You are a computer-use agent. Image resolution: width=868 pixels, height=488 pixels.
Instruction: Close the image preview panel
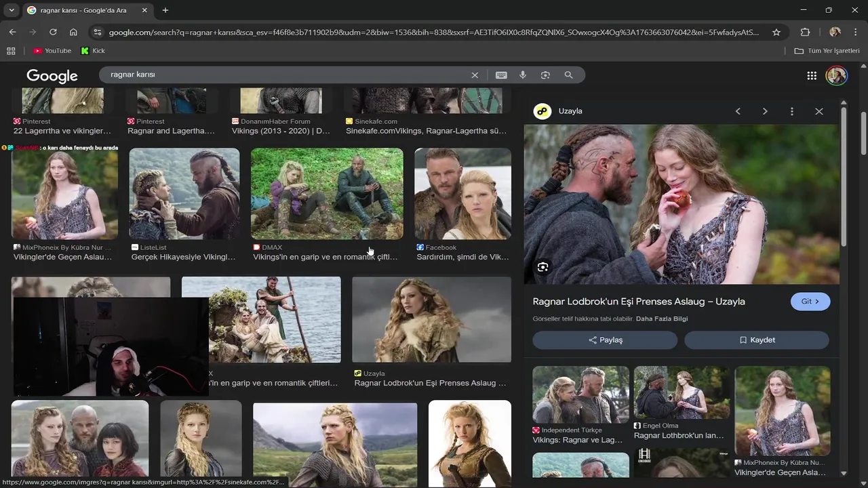coord(818,111)
